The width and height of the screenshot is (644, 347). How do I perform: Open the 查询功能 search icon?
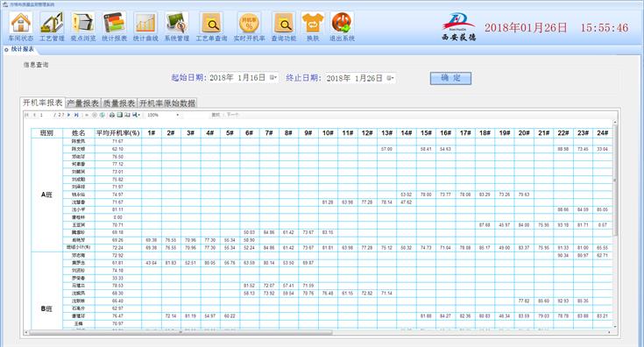[283, 26]
